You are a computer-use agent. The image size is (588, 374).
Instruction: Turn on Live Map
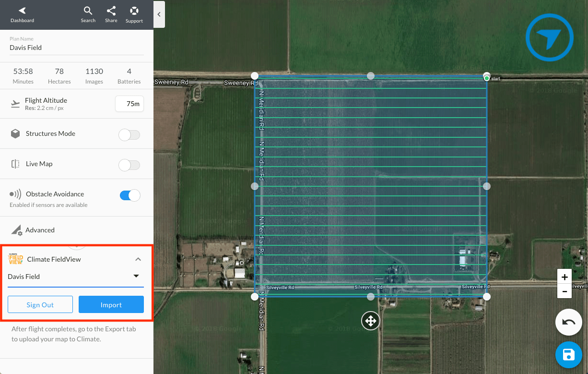pyautogui.click(x=129, y=164)
